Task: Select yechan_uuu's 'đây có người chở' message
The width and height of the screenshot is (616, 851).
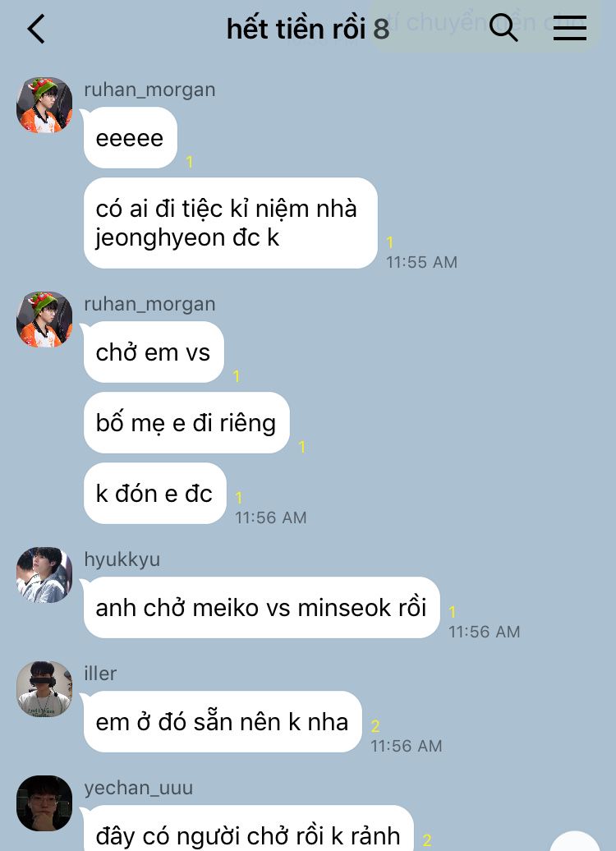Action: coord(249,830)
